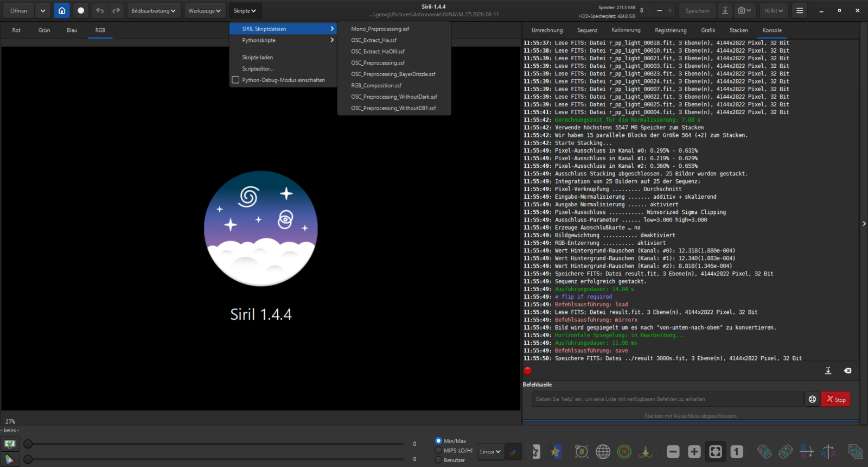Screen dimensions: 868x467
Task: Clear the console output log
Action: tap(847, 371)
